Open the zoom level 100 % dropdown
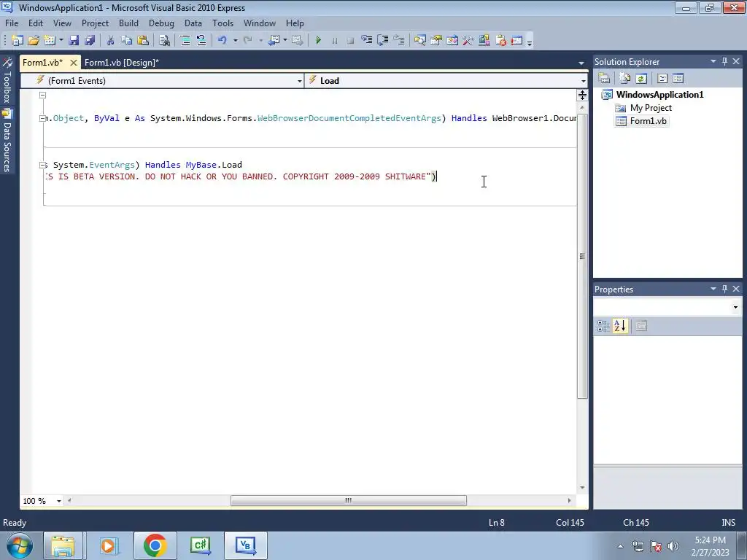 click(x=59, y=501)
